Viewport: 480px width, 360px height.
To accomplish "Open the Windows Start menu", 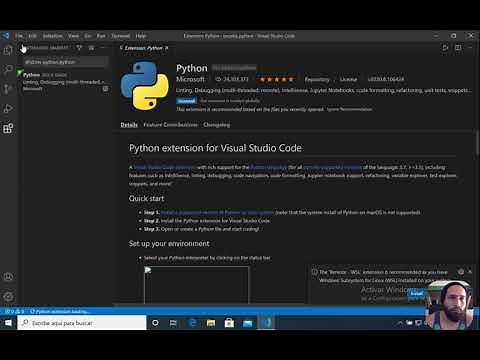I will (x=8, y=323).
